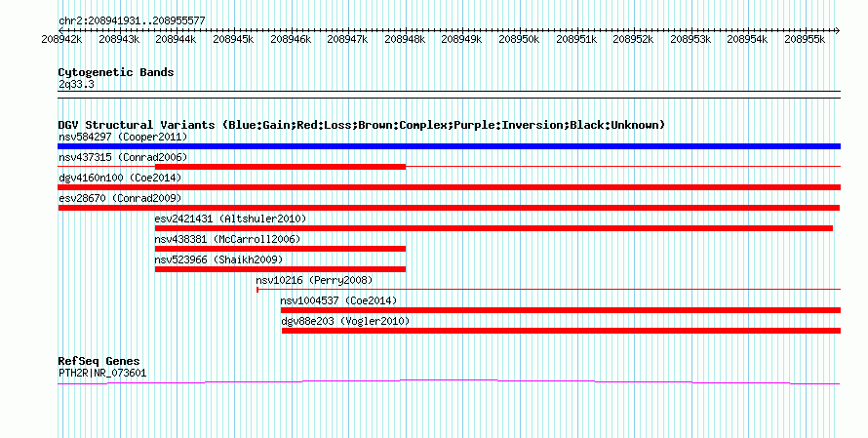The image size is (868, 438).
Task: Click the 208952k ruler tick label
Action: pyautogui.click(x=633, y=40)
